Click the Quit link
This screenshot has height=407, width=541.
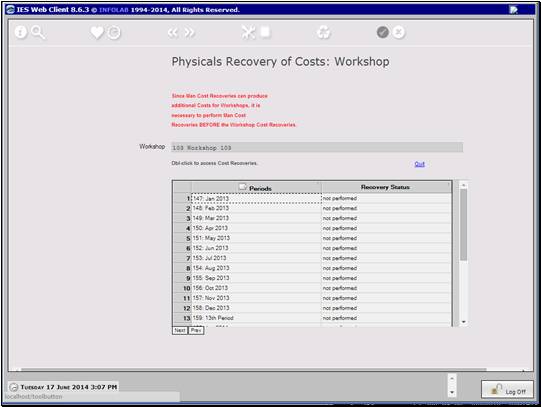(x=420, y=164)
